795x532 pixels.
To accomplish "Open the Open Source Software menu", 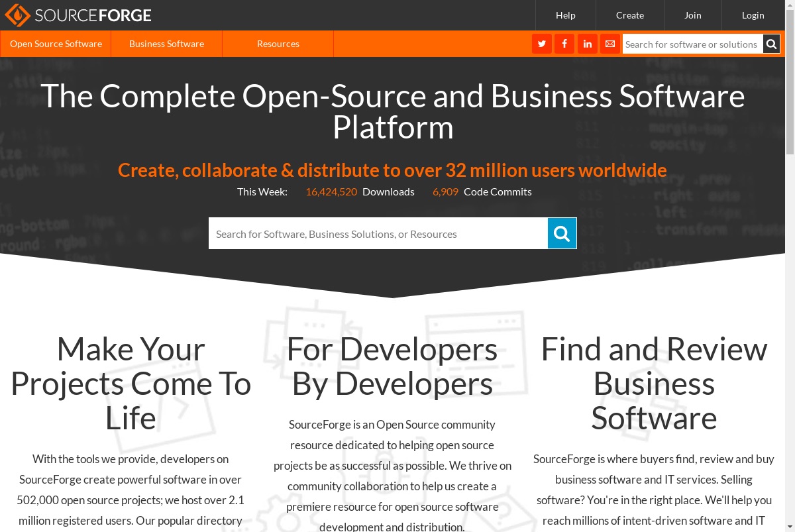I will (x=56, y=44).
